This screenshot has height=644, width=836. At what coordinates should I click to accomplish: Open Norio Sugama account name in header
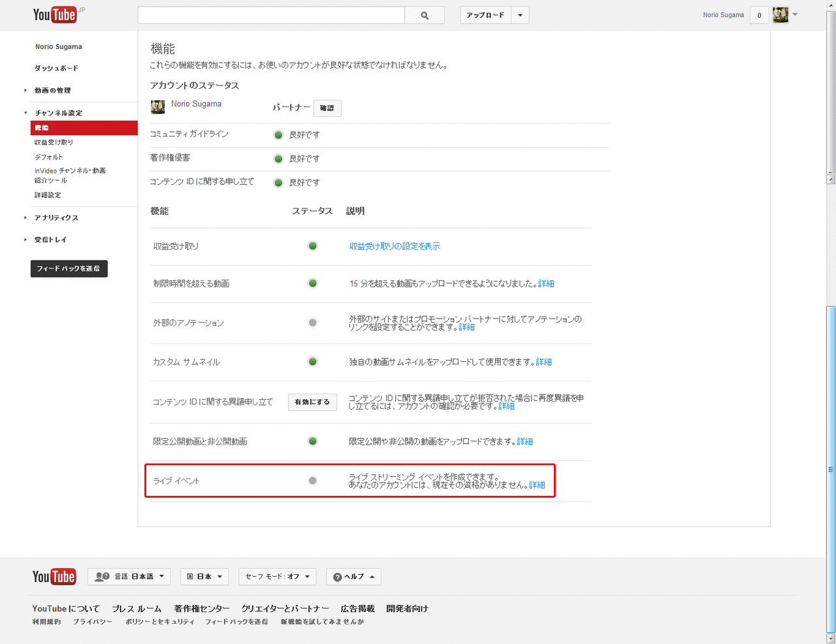(x=723, y=15)
